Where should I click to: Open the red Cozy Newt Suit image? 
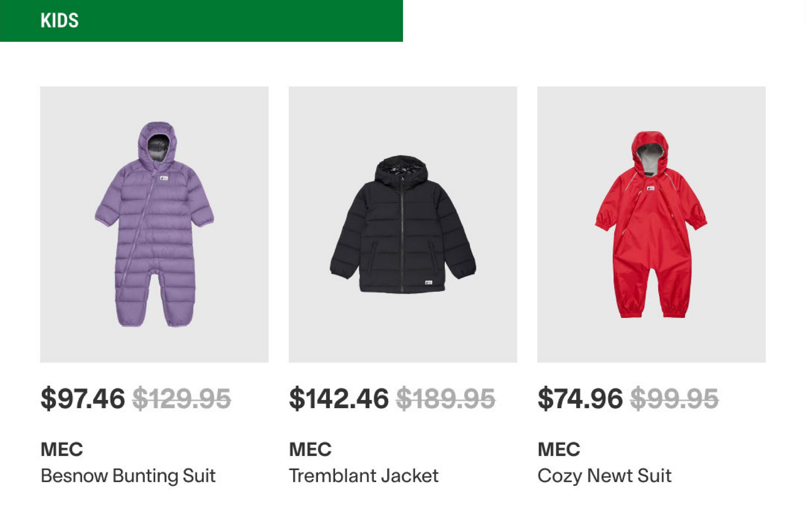651,225
